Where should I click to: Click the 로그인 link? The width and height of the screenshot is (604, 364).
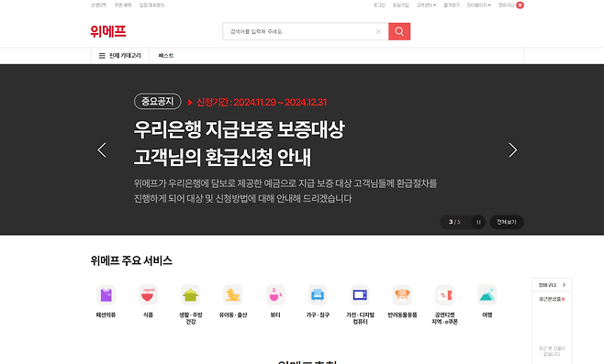point(379,5)
